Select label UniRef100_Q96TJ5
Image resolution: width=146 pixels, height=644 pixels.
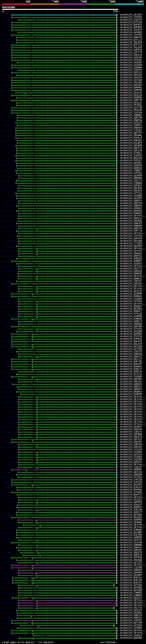coord(131,148)
